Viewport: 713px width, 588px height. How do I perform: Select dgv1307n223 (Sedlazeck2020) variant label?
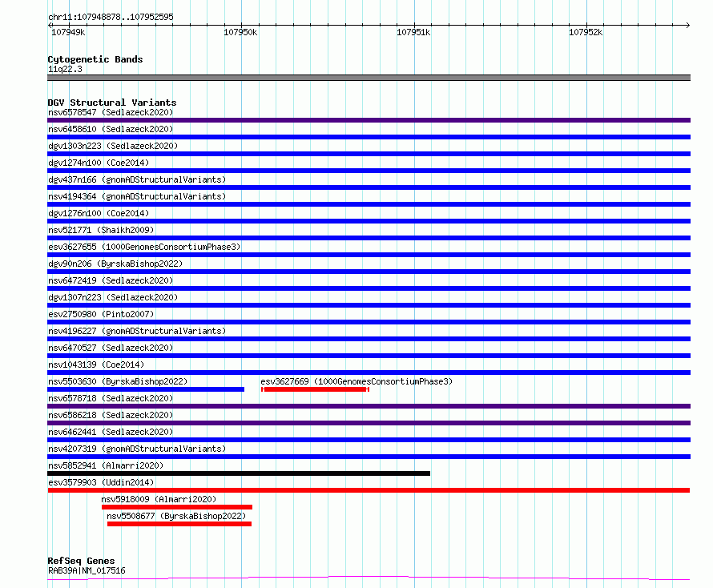(113, 297)
